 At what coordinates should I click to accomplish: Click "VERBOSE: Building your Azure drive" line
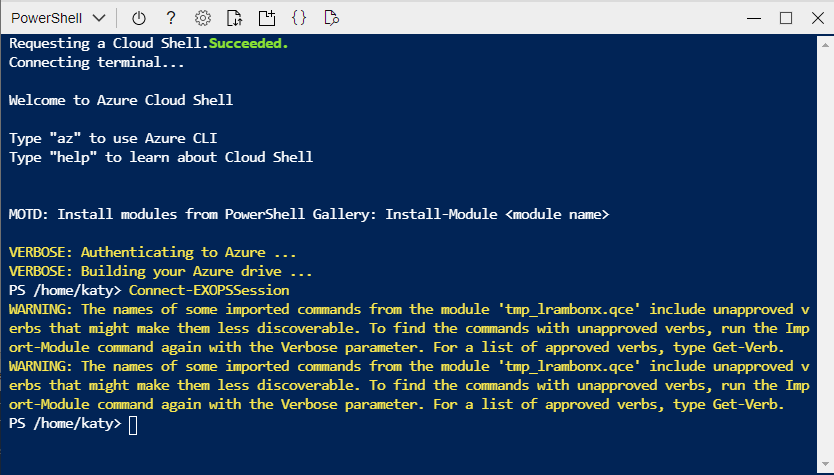(x=161, y=271)
